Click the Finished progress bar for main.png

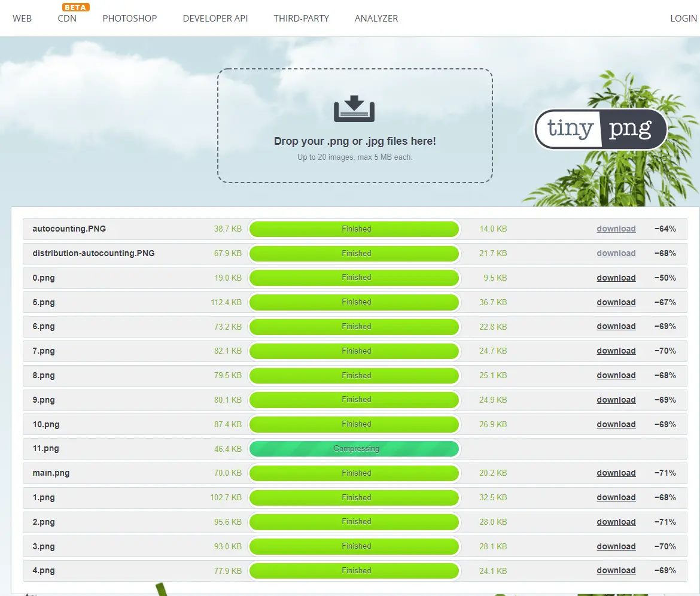354,473
